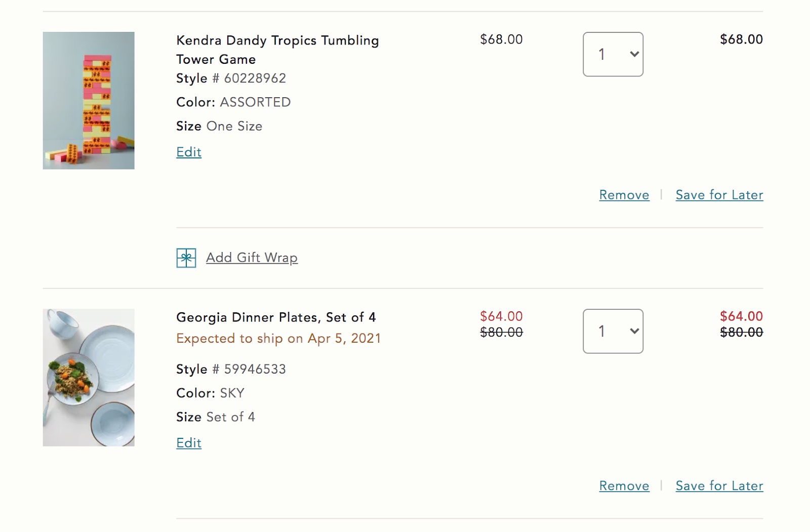Open quantity dropdown for Tumbling Tower Game
The image size is (810, 532).
pos(613,54)
